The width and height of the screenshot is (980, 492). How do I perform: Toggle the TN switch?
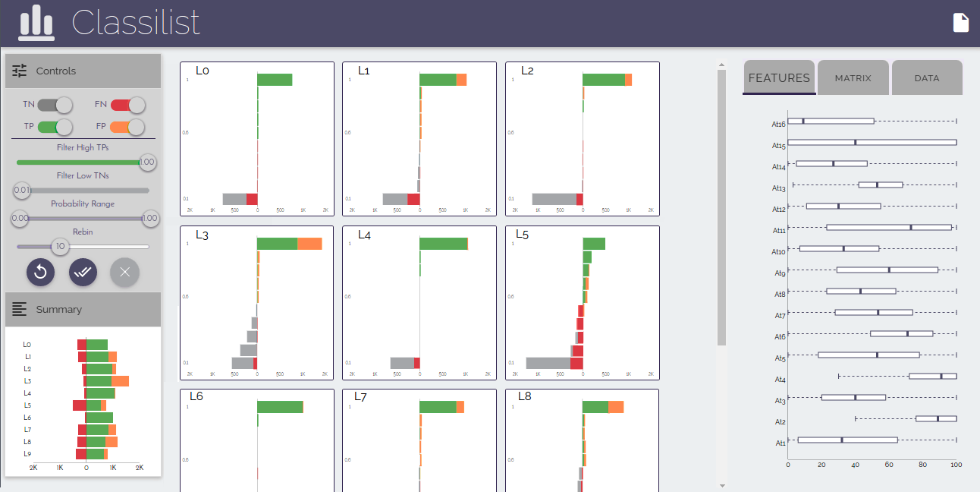[55, 105]
